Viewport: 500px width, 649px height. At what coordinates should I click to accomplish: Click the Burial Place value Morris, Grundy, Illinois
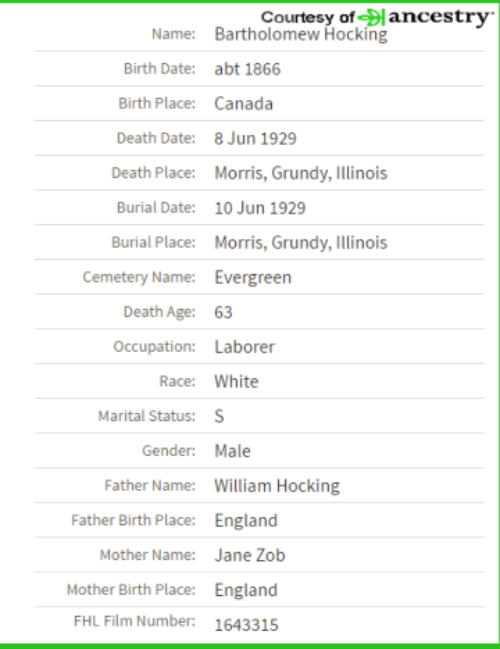coord(301,243)
